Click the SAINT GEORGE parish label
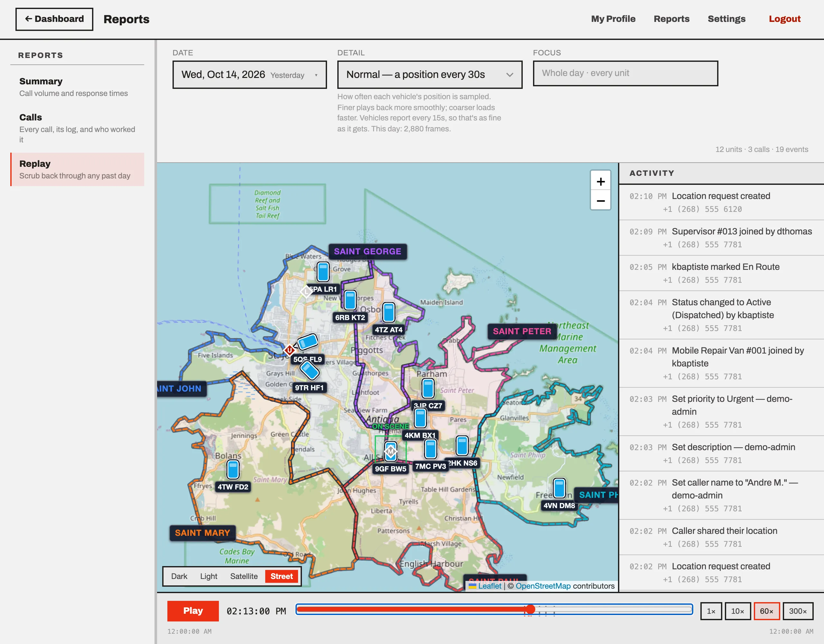 [x=368, y=251]
